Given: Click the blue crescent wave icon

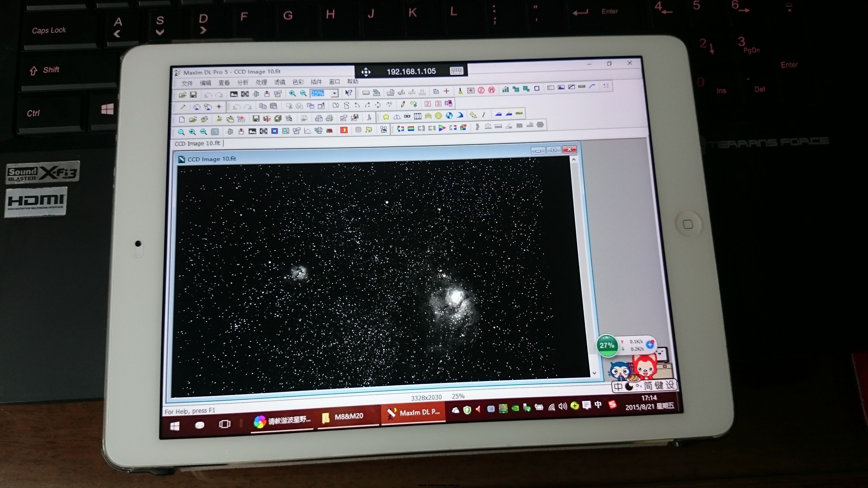Looking at the screenshot, I should (460, 115).
